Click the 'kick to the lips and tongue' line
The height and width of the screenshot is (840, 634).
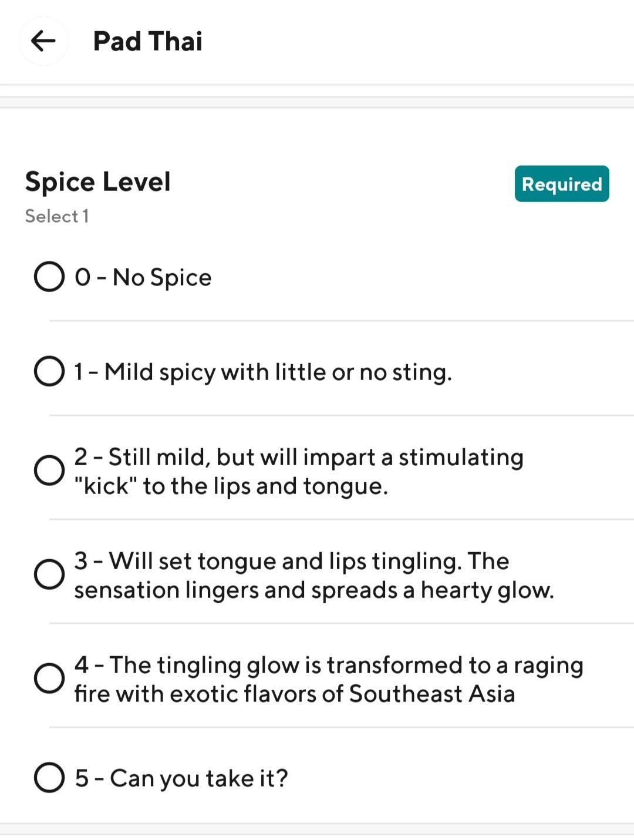coord(231,486)
